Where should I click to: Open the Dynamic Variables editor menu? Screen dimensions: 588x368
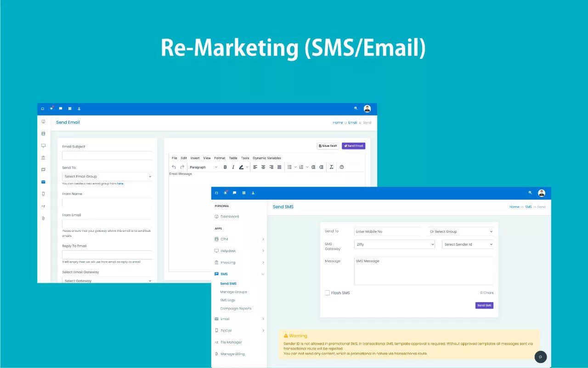pyautogui.click(x=267, y=158)
